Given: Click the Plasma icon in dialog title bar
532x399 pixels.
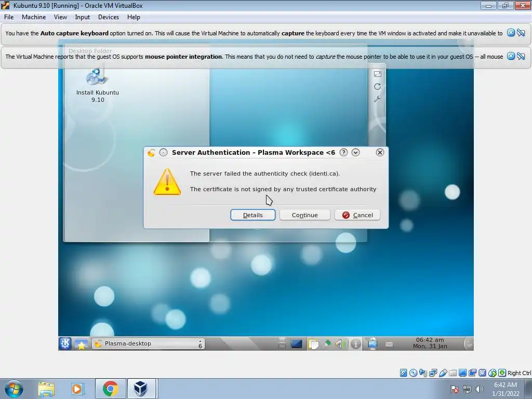Looking at the screenshot, I should [151, 153].
